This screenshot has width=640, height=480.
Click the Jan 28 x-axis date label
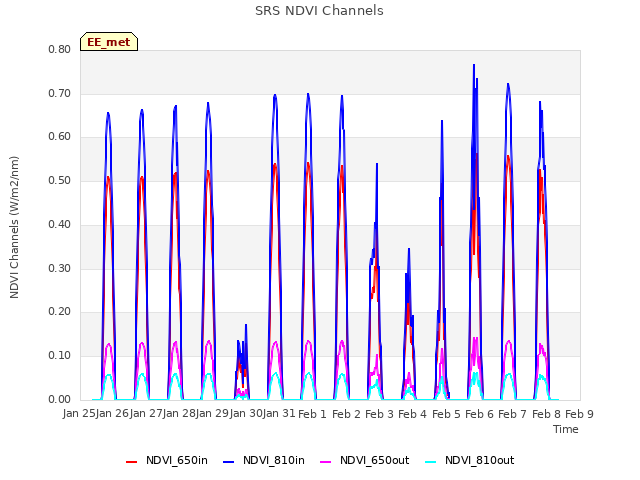pos(179,414)
